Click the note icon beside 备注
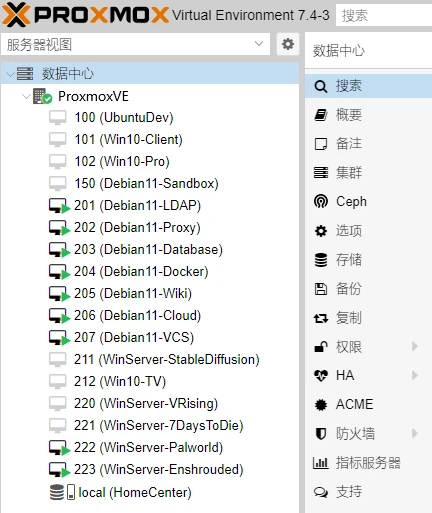The height and width of the screenshot is (513, 432). pyautogui.click(x=321, y=144)
